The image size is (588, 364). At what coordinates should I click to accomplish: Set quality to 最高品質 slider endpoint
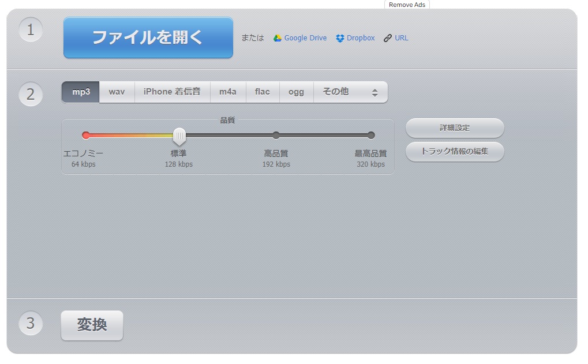click(x=371, y=136)
